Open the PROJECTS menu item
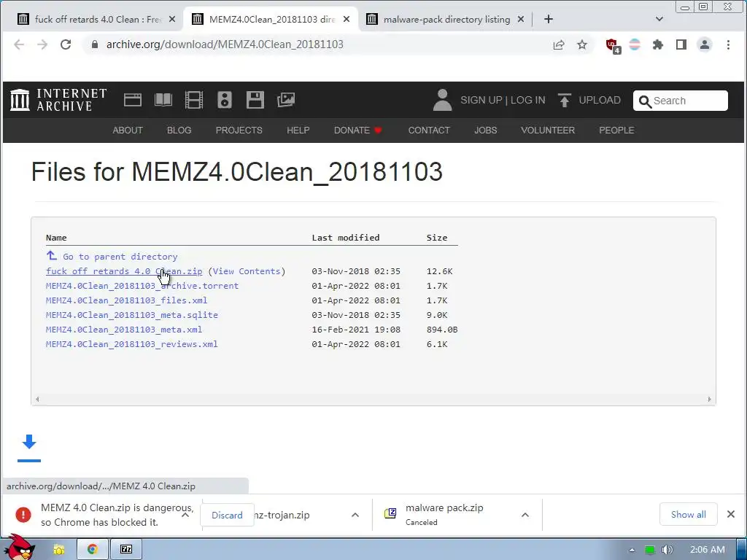Screen dimensions: 747x560 click(x=239, y=130)
